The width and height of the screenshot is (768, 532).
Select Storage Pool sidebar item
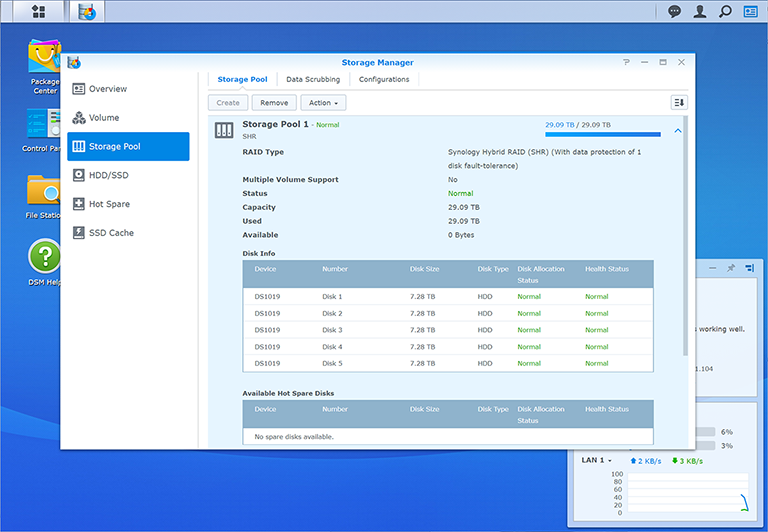(128, 146)
